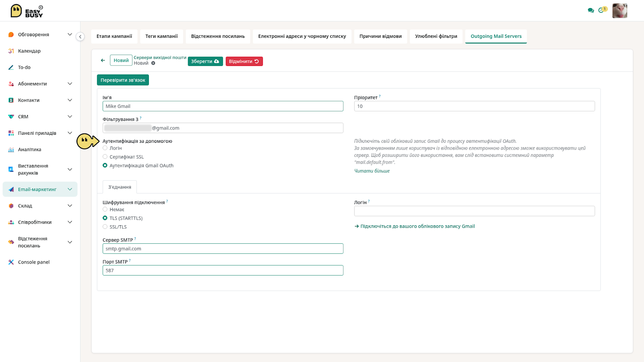Viewport: 644px width, 362px height.
Task: Click the help mark beside Пріоритет
Action: (x=380, y=96)
